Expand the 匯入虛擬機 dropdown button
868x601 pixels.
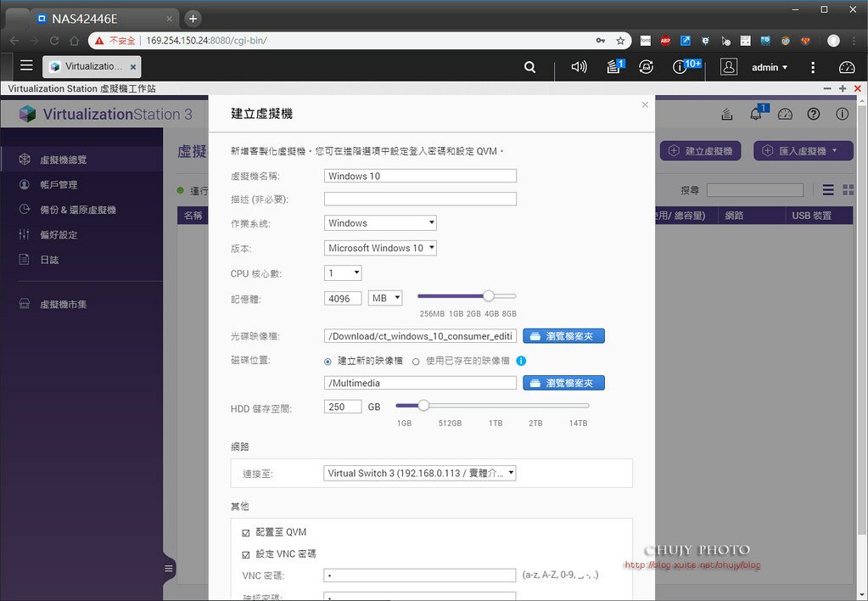point(804,150)
